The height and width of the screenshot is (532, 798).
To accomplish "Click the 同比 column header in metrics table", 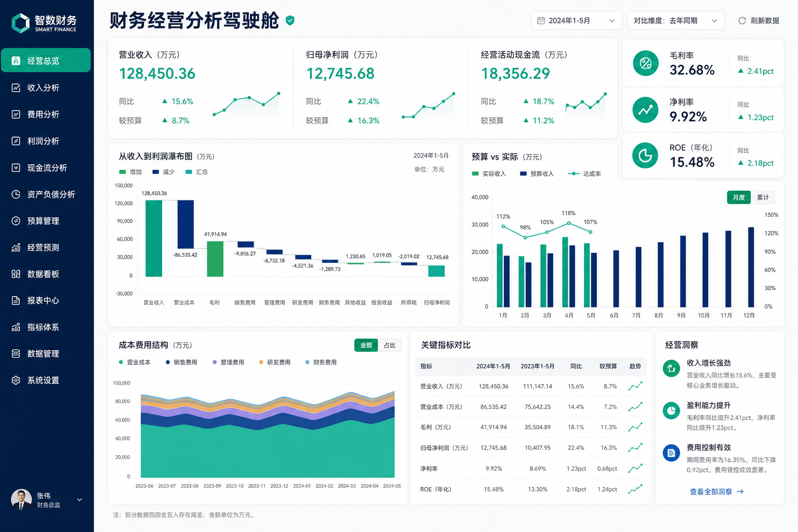I will click(x=576, y=366).
